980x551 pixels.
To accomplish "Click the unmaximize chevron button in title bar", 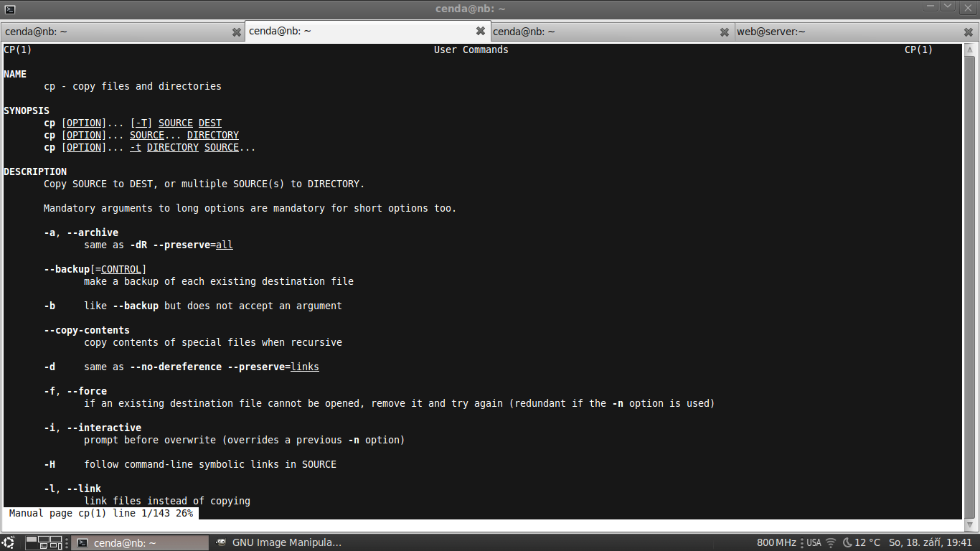I will [x=947, y=6].
